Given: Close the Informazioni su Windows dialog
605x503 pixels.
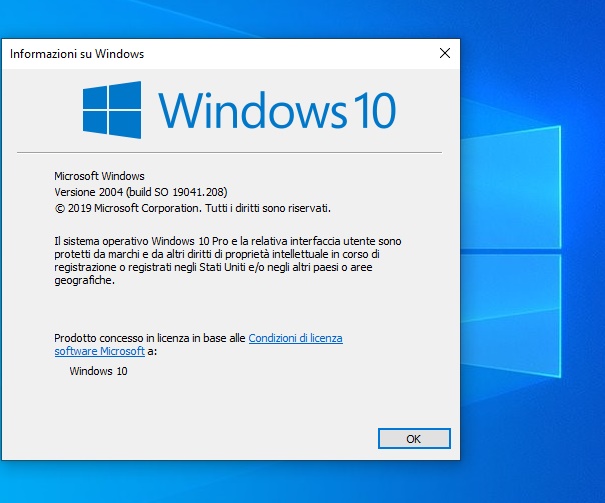Looking at the screenshot, I should pos(445,53).
